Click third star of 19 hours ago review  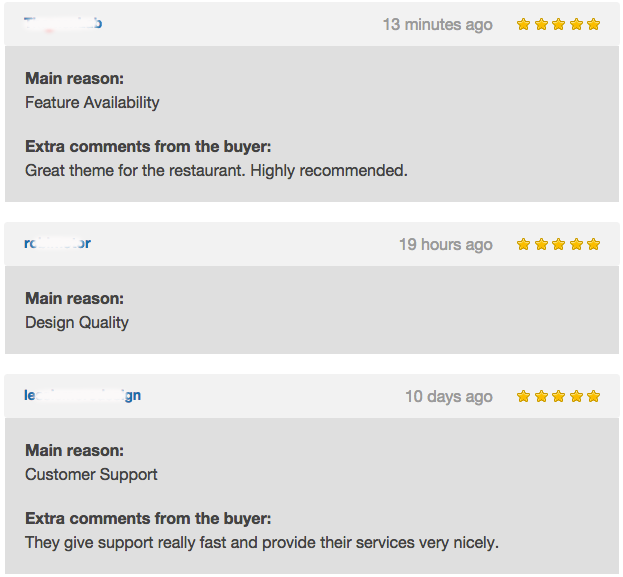(x=558, y=244)
